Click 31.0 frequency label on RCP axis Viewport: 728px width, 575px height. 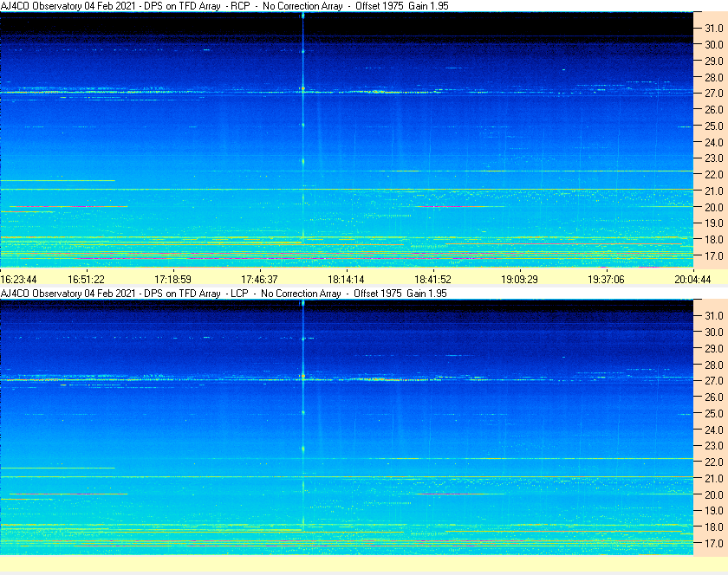point(714,29)
